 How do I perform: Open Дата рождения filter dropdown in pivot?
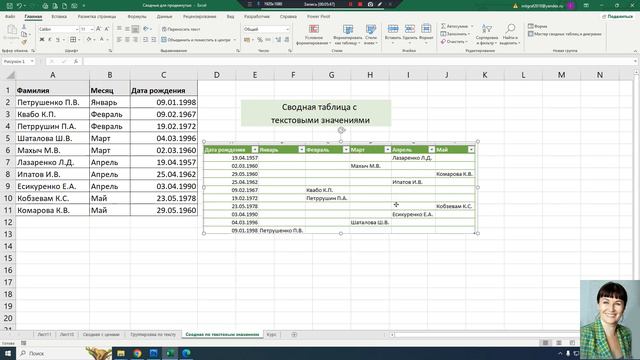tap(255, 150)
